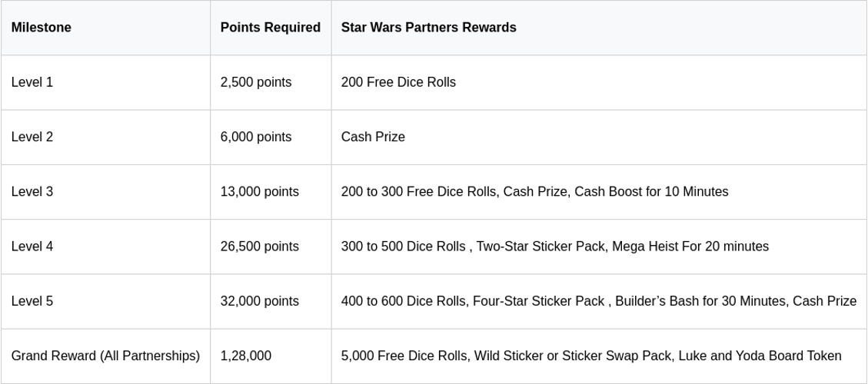Select the Level 4 milestone cell
This screenshot has height=384, width=868.
click(x=32, y=247)
